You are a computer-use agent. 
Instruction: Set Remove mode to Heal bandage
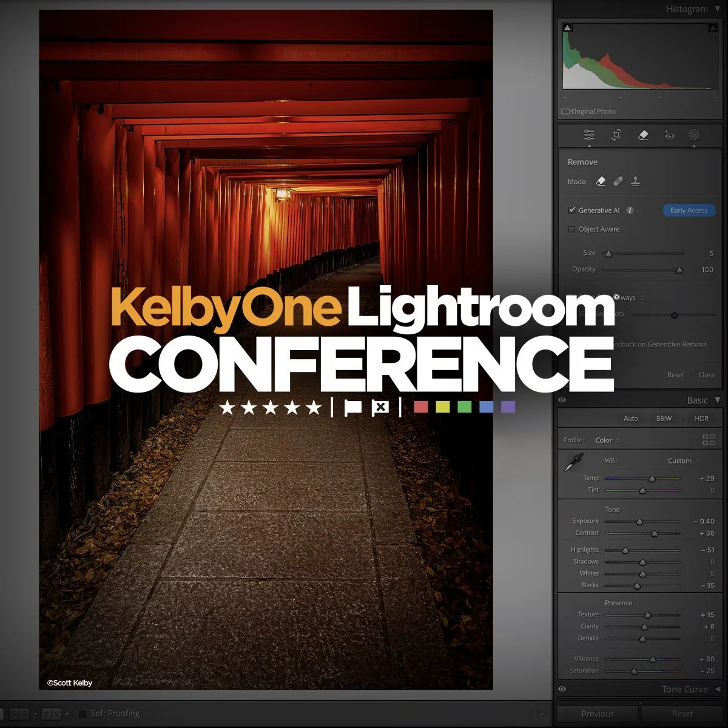click(618, 181)
